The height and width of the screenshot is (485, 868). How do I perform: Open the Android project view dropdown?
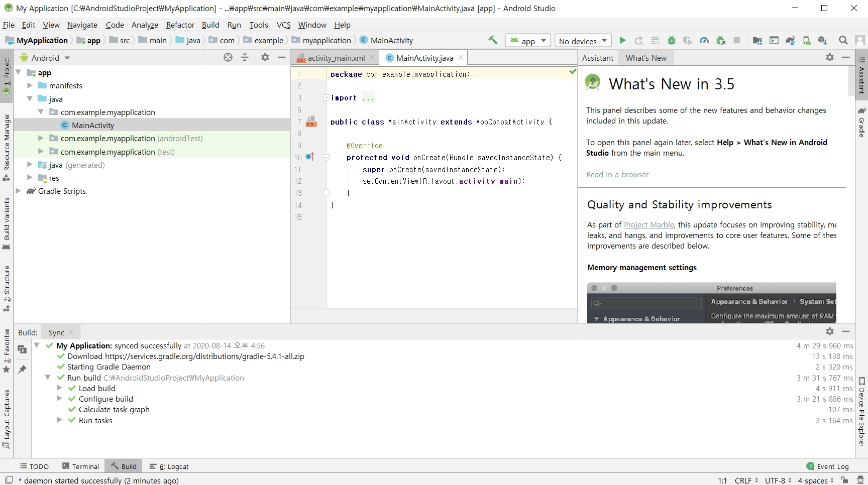(45, 58)
